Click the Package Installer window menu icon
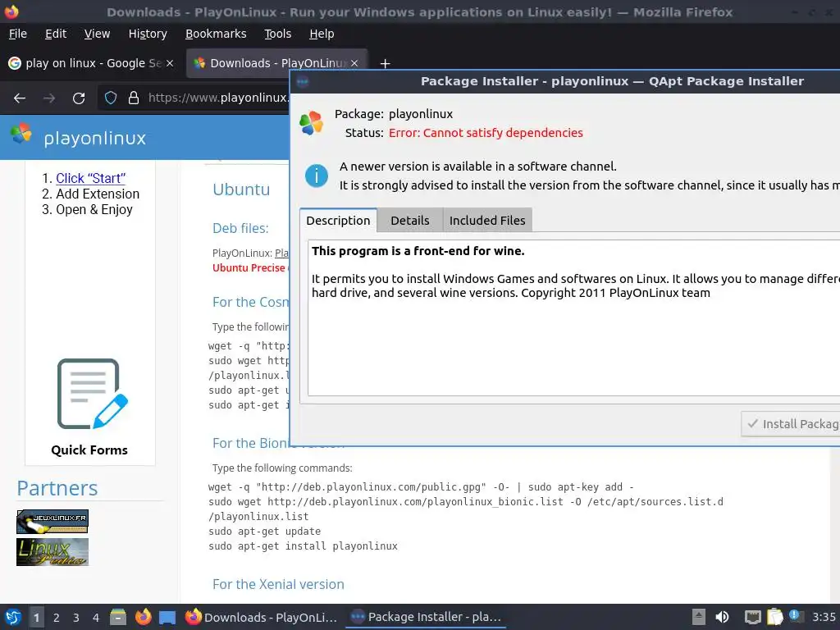The height and width of the screenshot is (630, 840). 303,82
